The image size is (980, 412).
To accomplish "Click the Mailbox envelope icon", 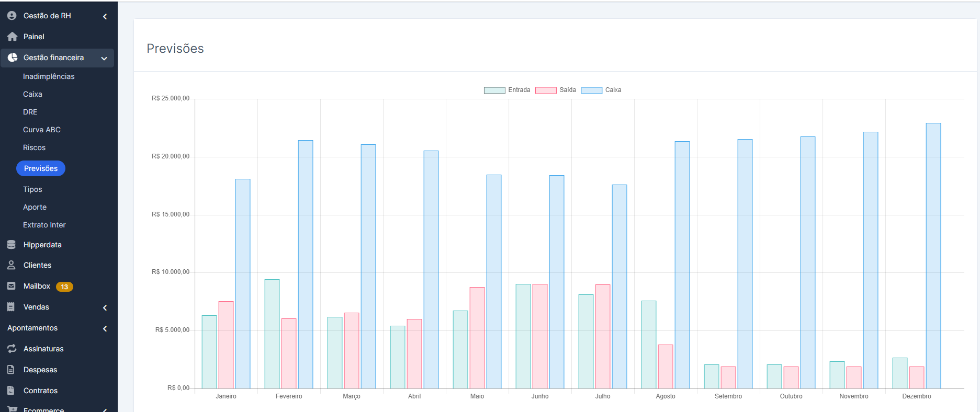I will (12, 286).
